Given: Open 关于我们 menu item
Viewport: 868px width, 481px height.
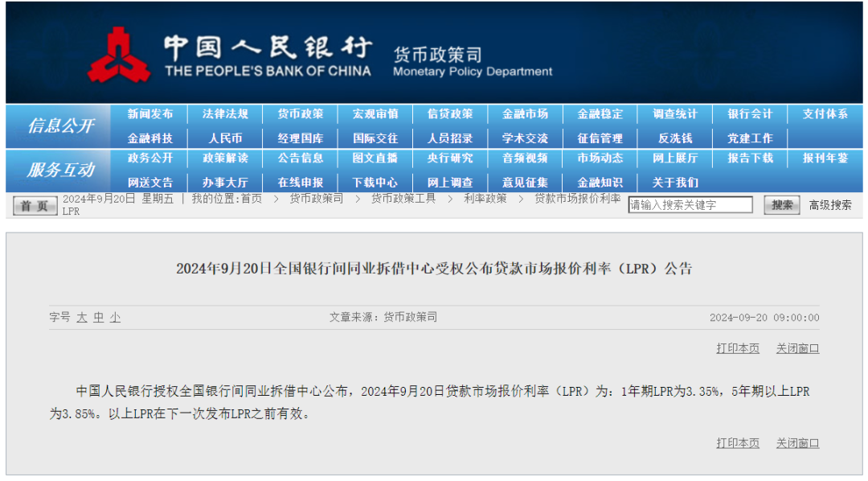Looking at the screenshot, I should coord(675,183).
